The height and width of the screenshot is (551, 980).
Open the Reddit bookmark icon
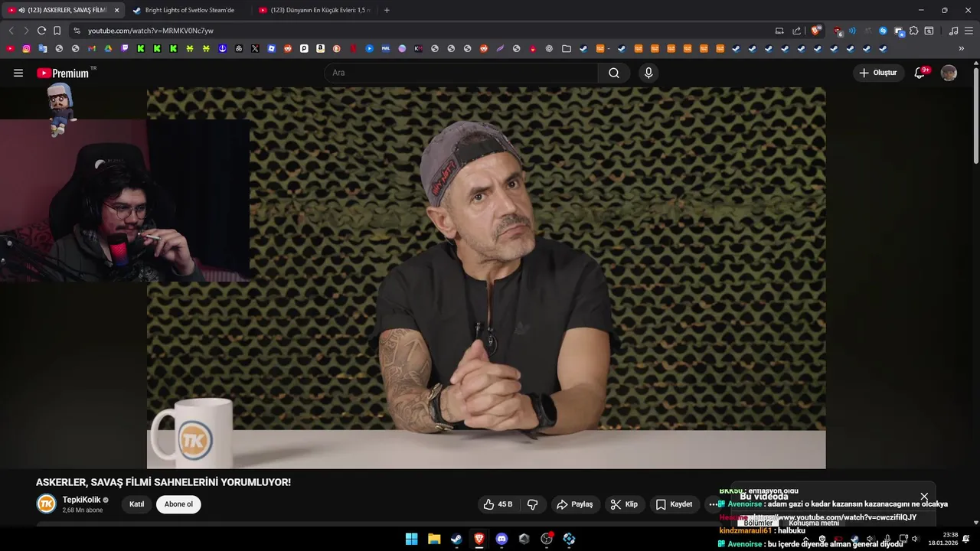(x=288, y=48)
